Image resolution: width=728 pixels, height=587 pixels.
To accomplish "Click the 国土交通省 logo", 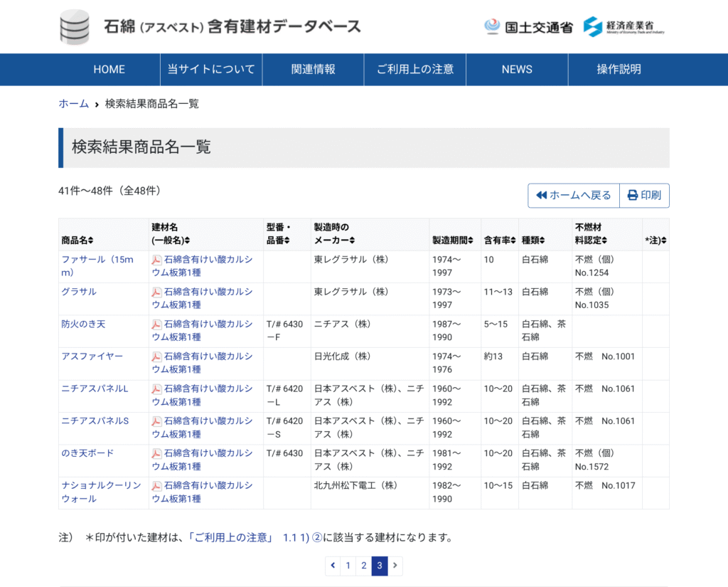I will tap(528, 27).
